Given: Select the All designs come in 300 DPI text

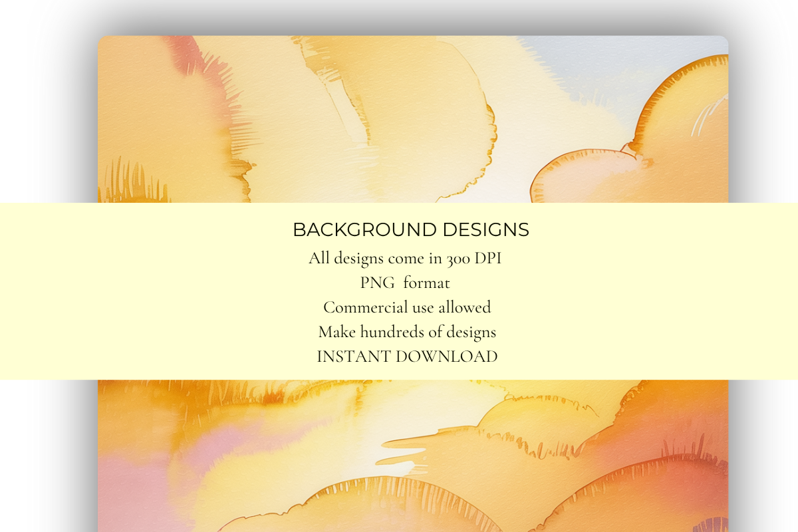Looking at the screenshot, I should (405, 257).
